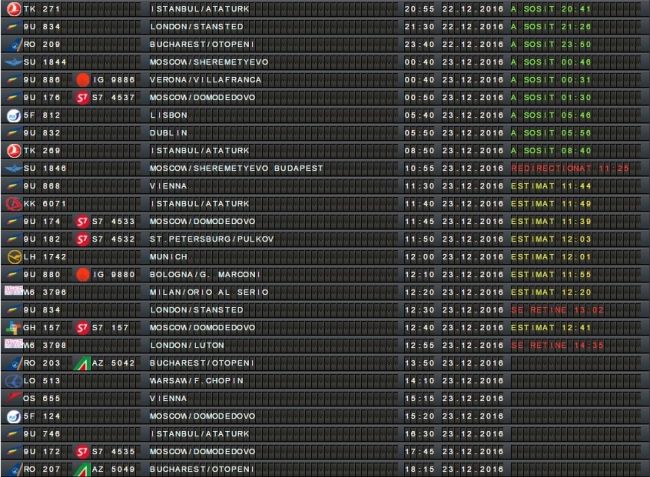
Task: Click the Aeroflot logo beside SU 1846
Action: tap(14, 168)
